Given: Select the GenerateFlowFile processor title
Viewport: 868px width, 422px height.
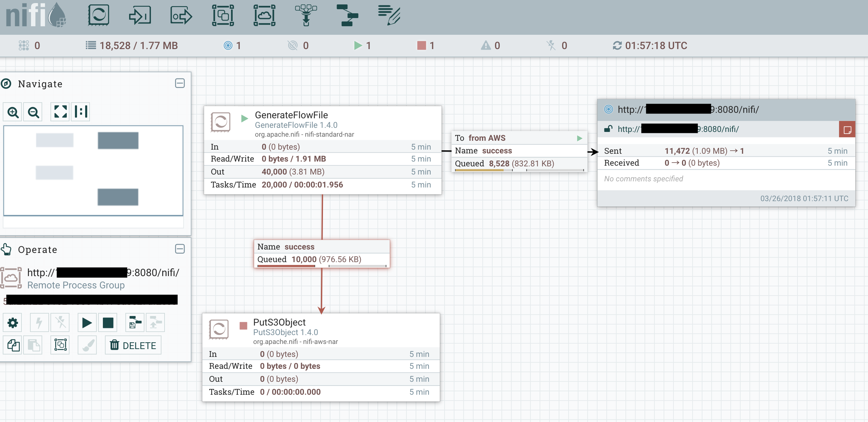Looking at the screenshot, I should (291, 115).
